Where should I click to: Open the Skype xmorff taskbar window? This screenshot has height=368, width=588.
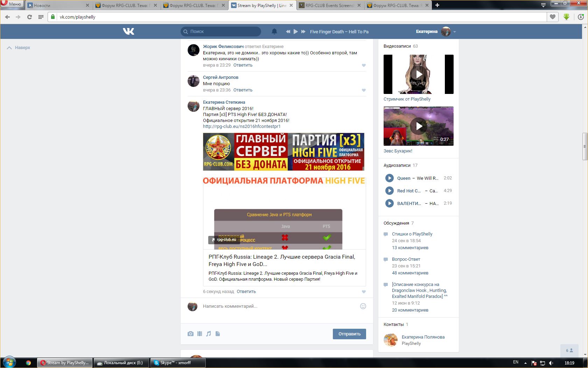(178, 363)
